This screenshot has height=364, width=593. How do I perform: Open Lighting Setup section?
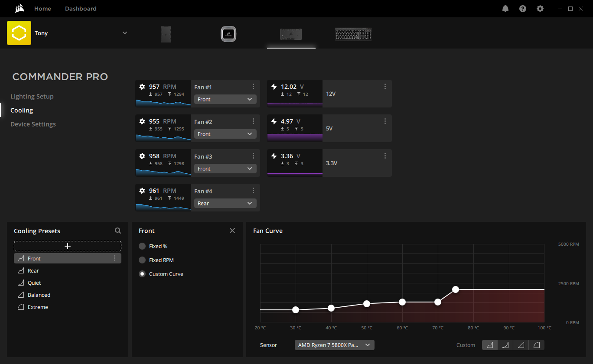32,96
